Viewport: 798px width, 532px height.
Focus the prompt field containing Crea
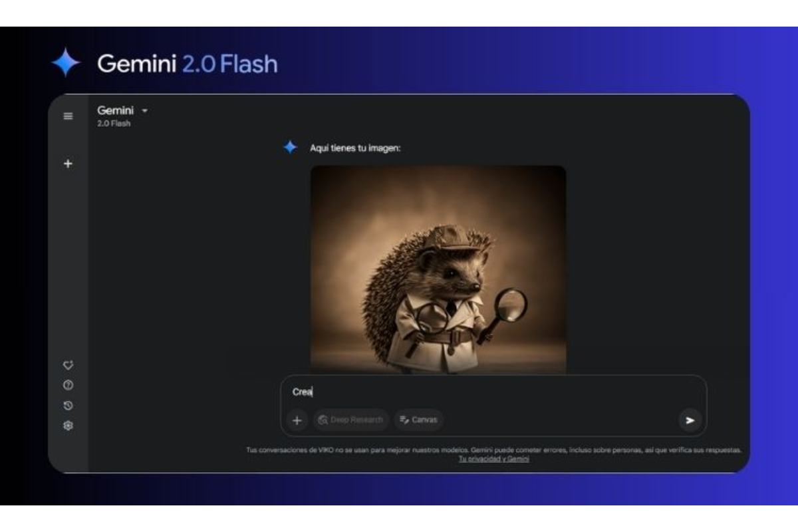[493, 392]
